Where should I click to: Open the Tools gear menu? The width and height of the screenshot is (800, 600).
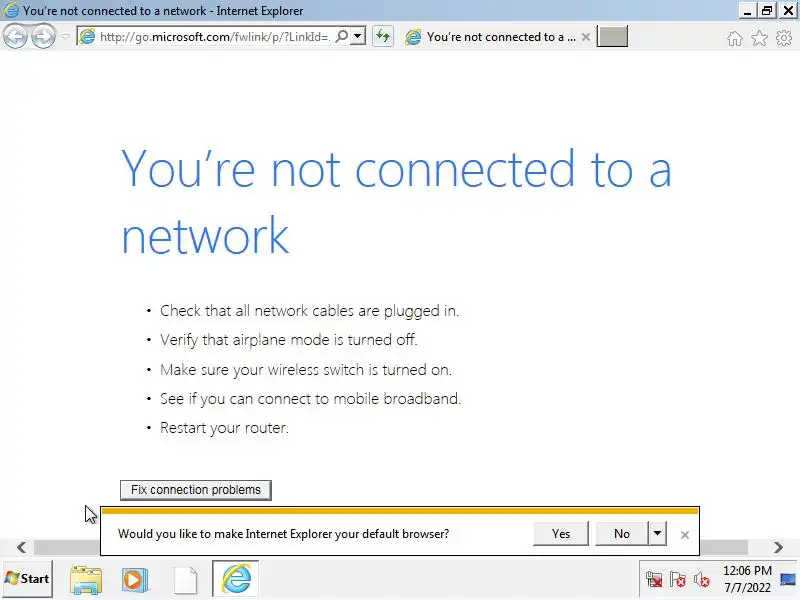[784, 38]
